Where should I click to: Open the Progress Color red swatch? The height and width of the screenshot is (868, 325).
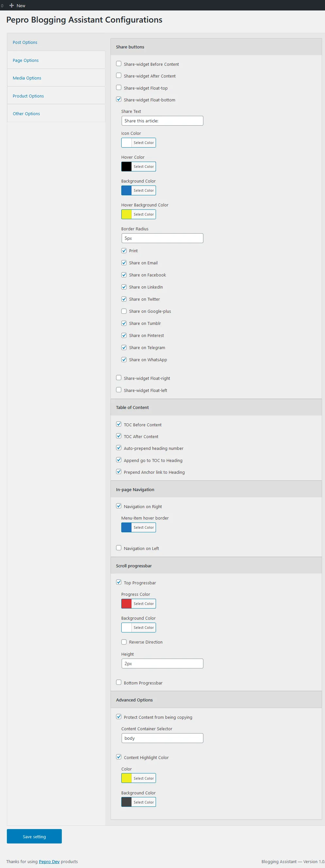click(127, 604)
